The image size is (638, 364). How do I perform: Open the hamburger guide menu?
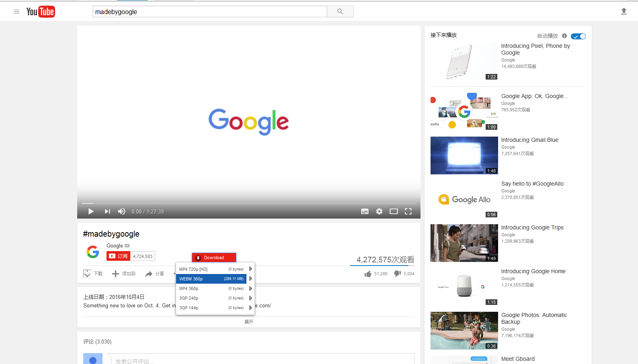pyautogui.click(x=16, y=12)
